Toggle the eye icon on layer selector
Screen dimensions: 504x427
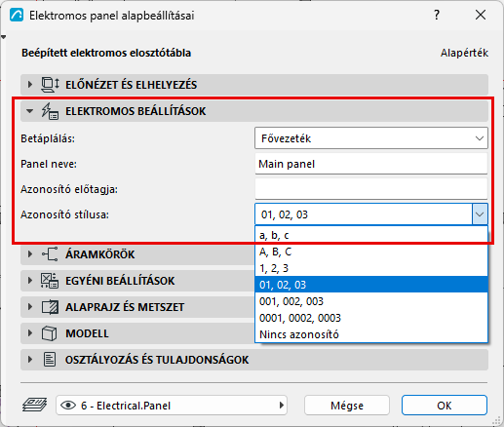click(68, 406)
